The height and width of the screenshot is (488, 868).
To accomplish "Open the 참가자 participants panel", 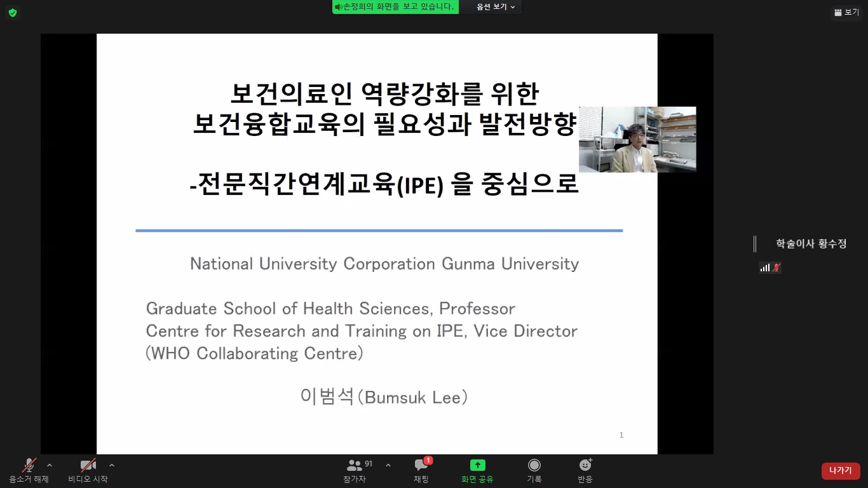I will click(x=355, y=471).
